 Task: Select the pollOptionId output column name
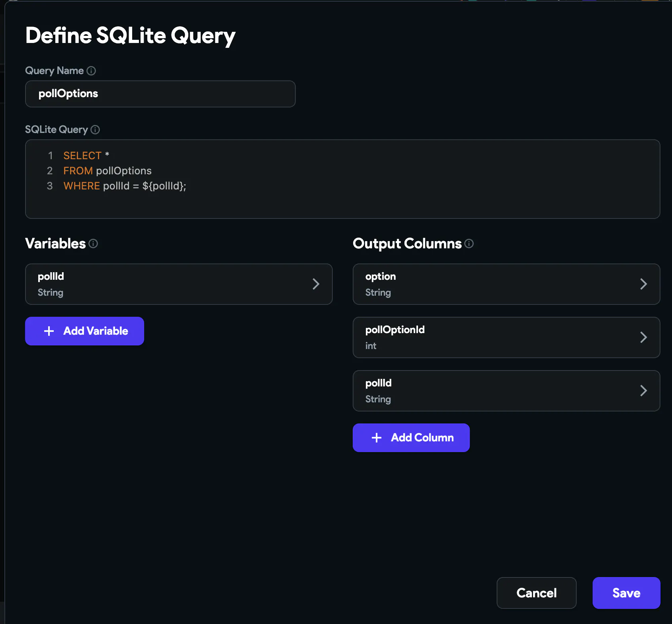(x=395, y=330)
